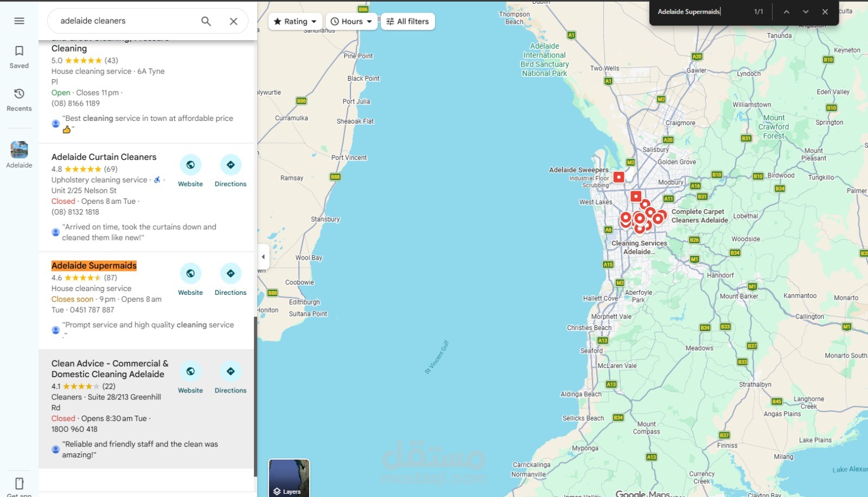Screen dimensions: 868x497
Task: Open the hamburger main menu
Action: (19, 21)
